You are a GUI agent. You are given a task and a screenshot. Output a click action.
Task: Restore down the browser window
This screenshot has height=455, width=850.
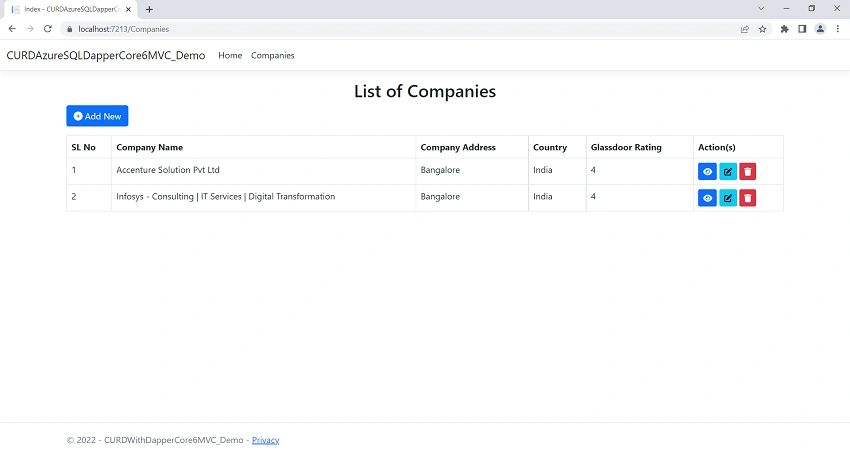812,9
